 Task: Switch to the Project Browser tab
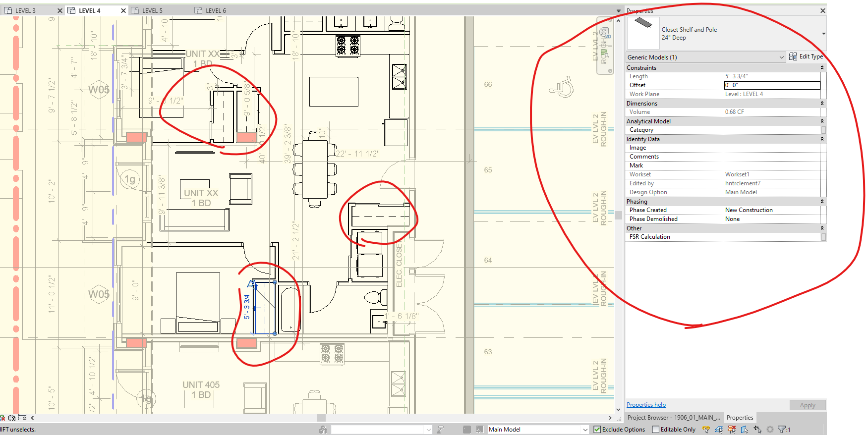[x=674, y=418]
